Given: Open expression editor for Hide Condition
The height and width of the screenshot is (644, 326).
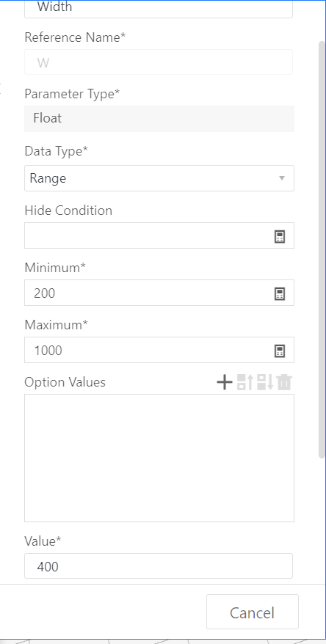Looking at the screenshot, I should point(280,236).
